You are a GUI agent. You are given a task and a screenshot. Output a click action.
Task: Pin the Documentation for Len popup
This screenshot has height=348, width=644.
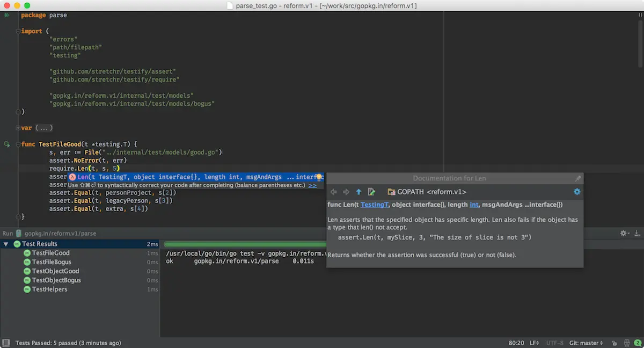click(x=578, y=178)
